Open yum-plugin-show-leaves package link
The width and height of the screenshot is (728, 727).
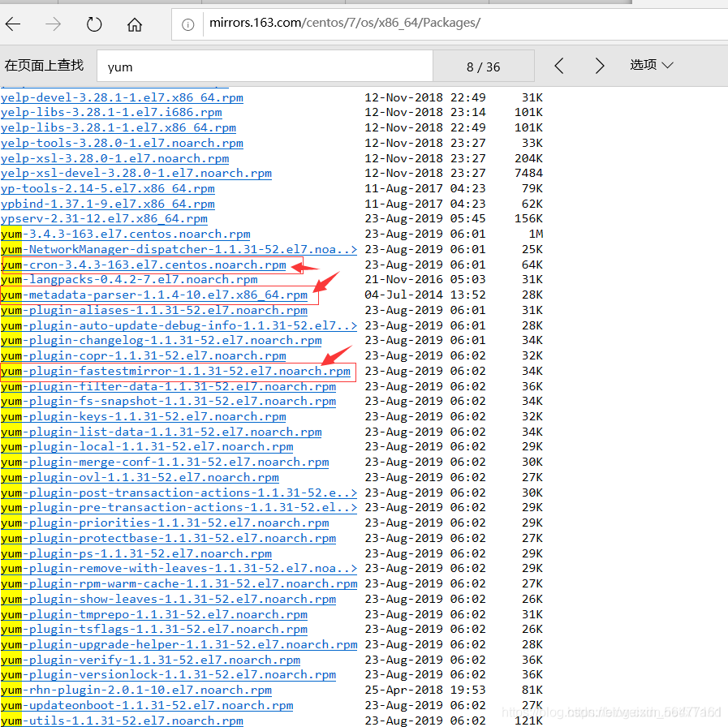[x=168, y=599]
